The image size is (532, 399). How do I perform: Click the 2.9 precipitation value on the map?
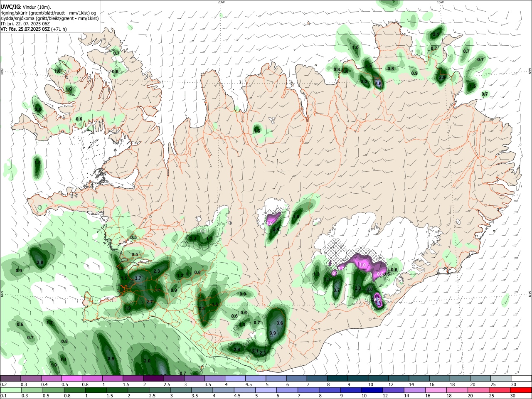[442, 77]
